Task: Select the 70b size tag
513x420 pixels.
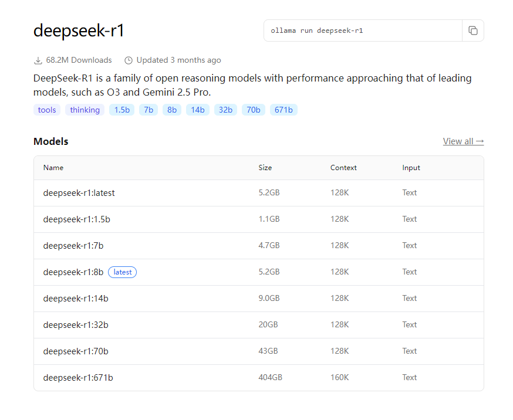Action: 253,110
